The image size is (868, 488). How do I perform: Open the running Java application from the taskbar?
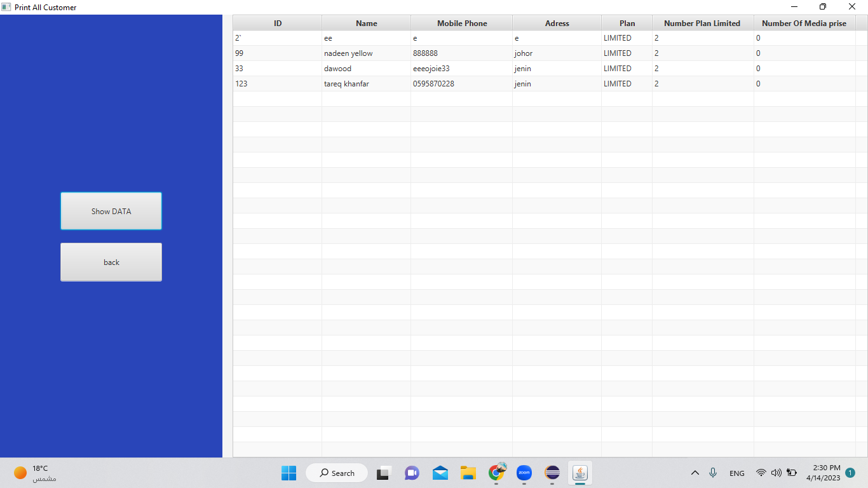[x=580, y=473]
